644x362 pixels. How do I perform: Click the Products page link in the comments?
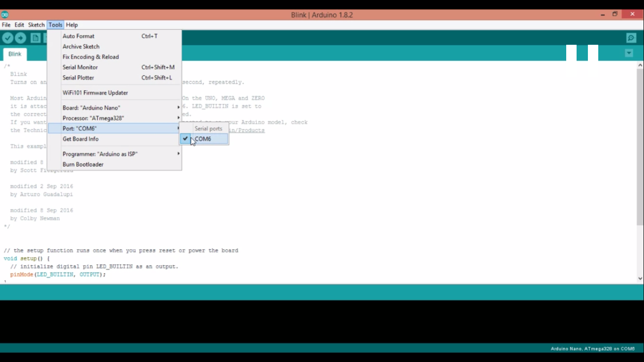tap(248, 130)
